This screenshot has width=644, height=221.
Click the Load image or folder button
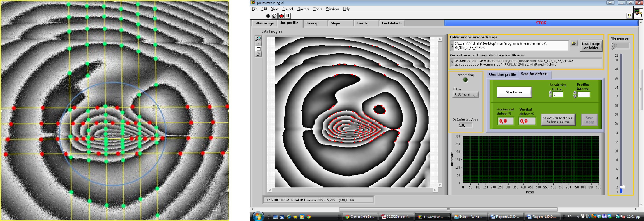[x=591, y=46]
